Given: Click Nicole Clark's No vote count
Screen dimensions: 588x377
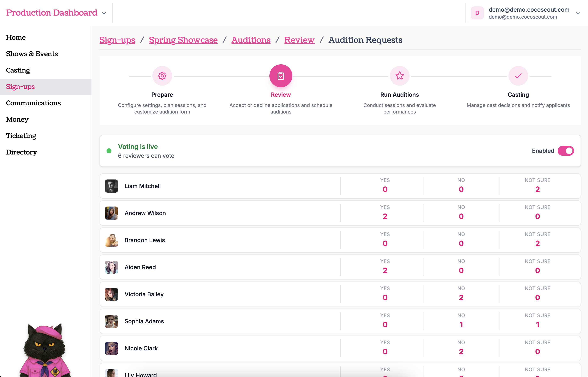Looking at the screenshot, I should point(461,352).
